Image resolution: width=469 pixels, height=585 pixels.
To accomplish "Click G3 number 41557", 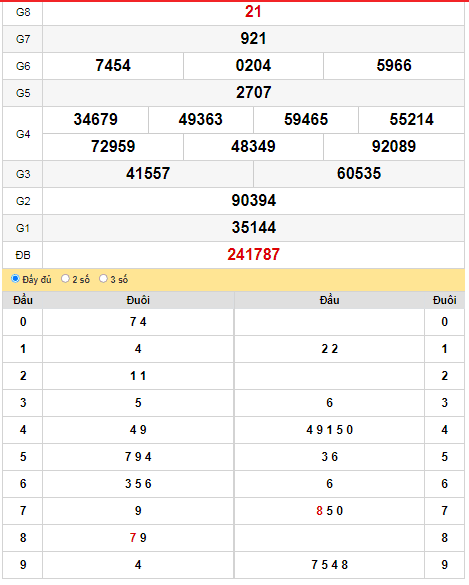I will [148, 174].
